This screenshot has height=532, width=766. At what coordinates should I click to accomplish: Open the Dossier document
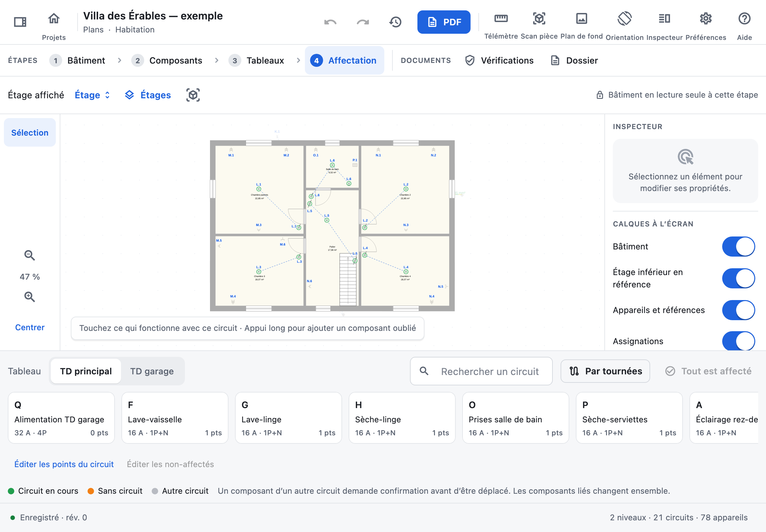[574, 61]
